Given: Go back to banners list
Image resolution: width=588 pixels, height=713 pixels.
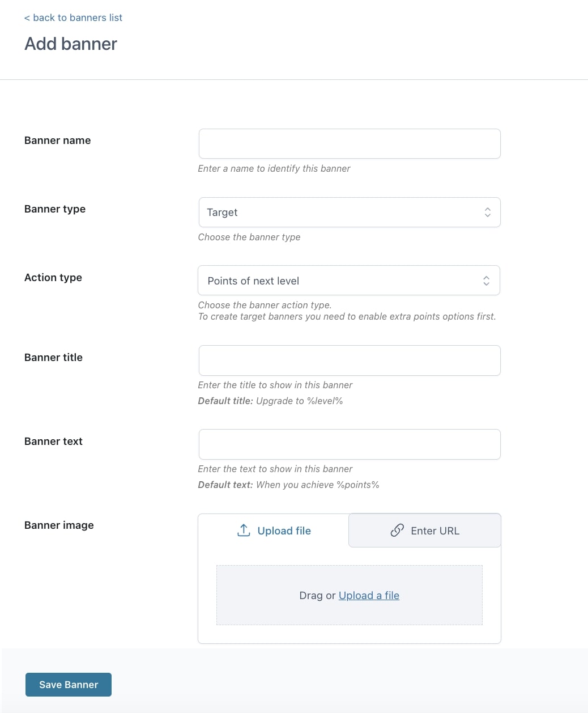Looking at the screenshot, I should [73, 18].
